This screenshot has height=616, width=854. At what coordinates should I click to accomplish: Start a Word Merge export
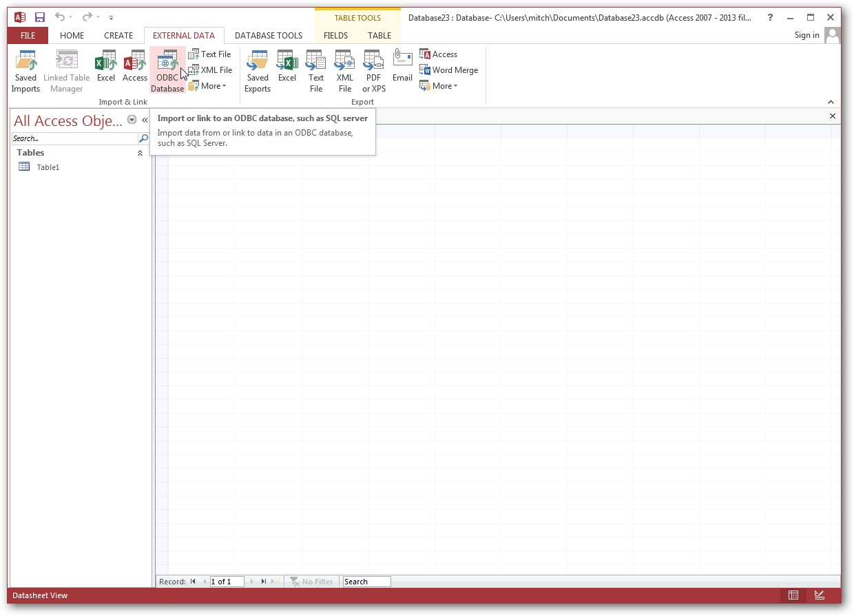pyautogui.click(x=449, y=70)
